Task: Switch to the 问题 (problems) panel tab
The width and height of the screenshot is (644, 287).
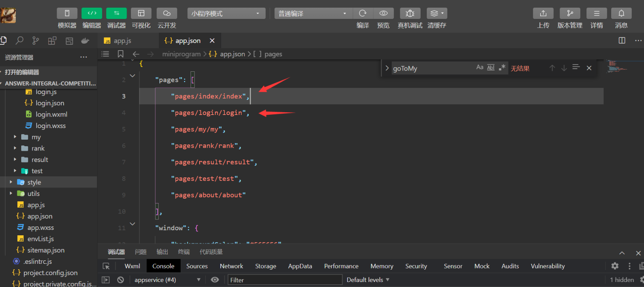Action: (141, 252)
